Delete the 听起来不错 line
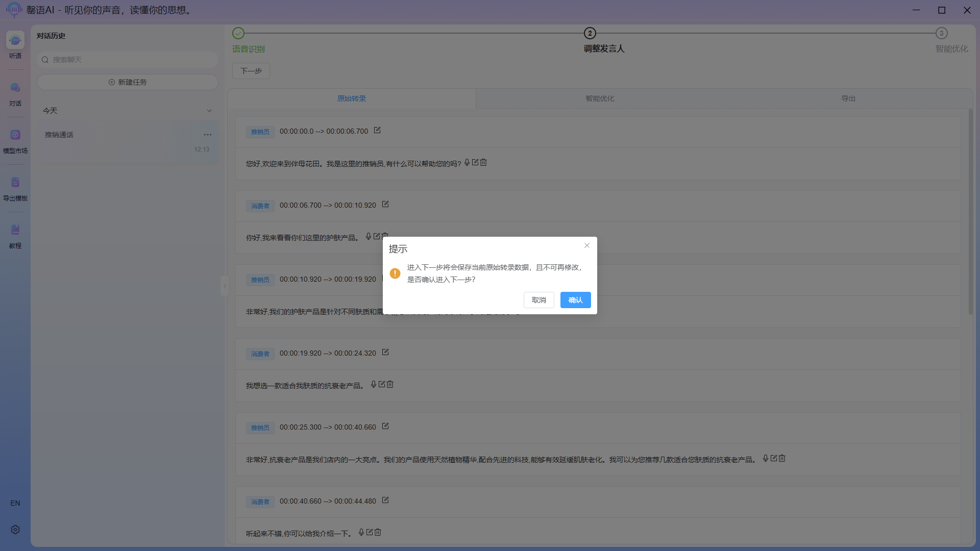The image size is (980, 551). (378, 532)
